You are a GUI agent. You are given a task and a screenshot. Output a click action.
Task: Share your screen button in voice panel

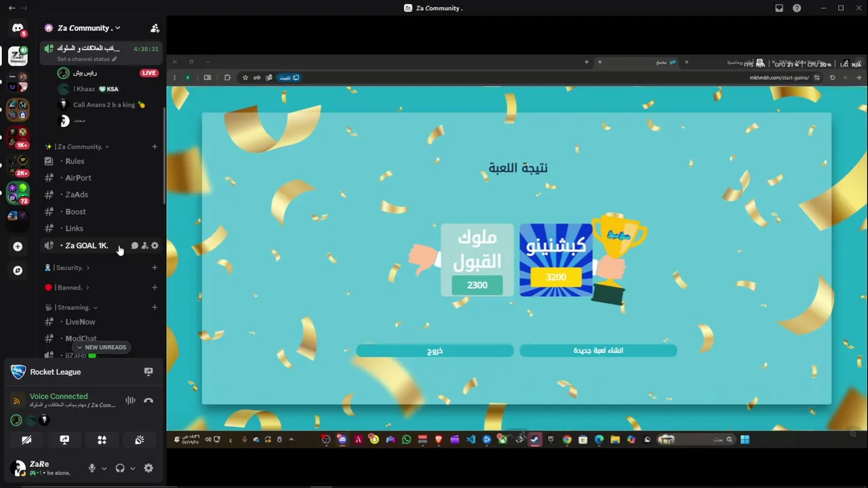pos(64,440)
